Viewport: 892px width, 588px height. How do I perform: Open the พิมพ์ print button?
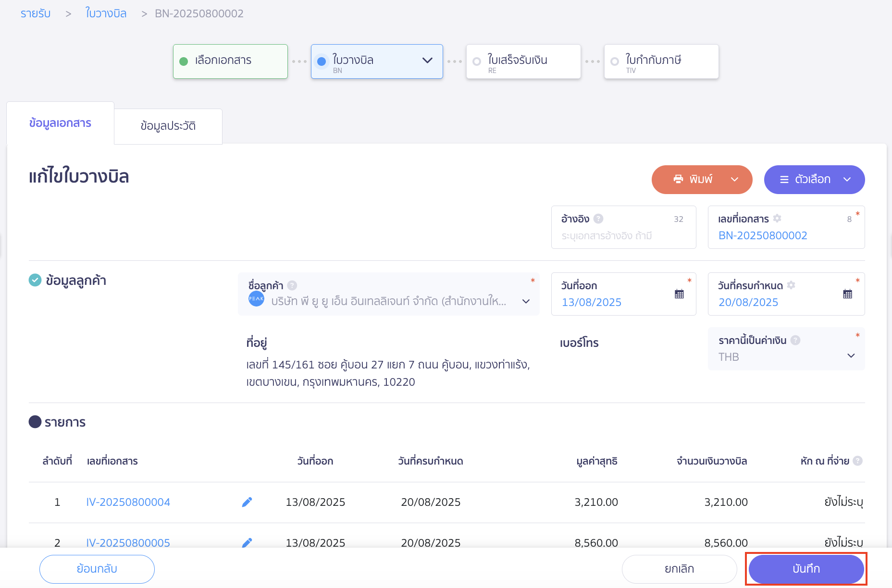click(x=694, y=180)
